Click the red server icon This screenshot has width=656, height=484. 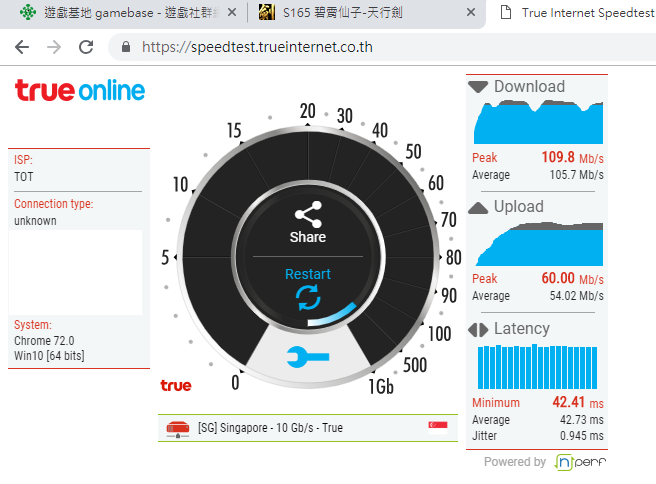pos(178,429)
